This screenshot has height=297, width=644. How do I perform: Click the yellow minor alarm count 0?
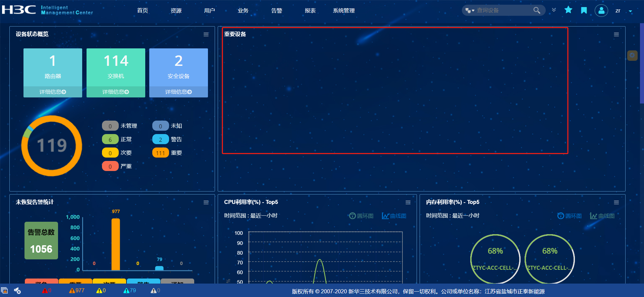101,290
